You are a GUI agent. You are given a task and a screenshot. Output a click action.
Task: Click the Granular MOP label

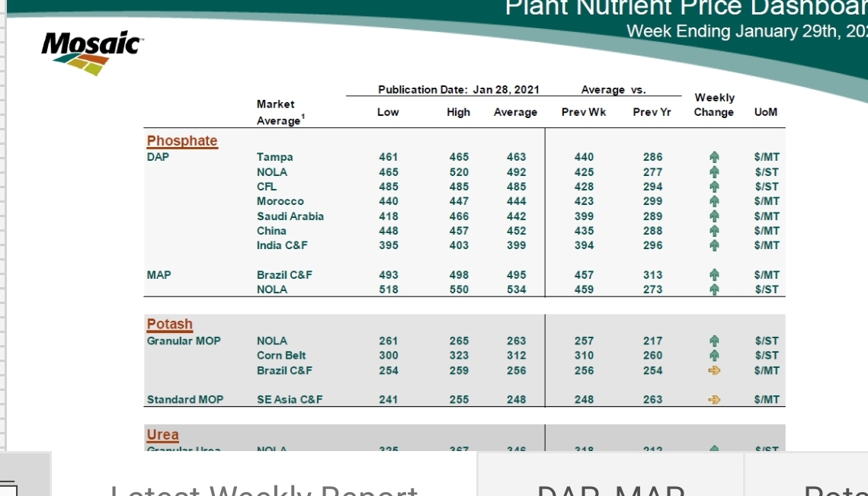(183, 341)
